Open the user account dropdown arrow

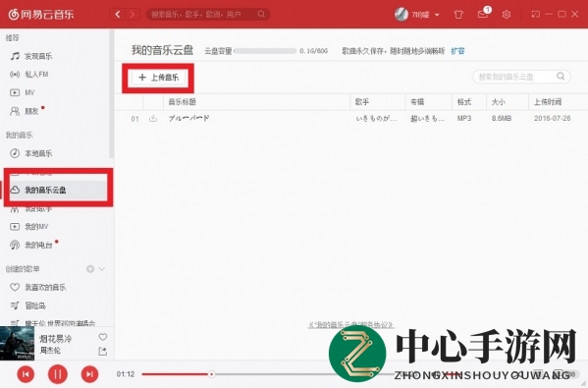coord(437,15)
